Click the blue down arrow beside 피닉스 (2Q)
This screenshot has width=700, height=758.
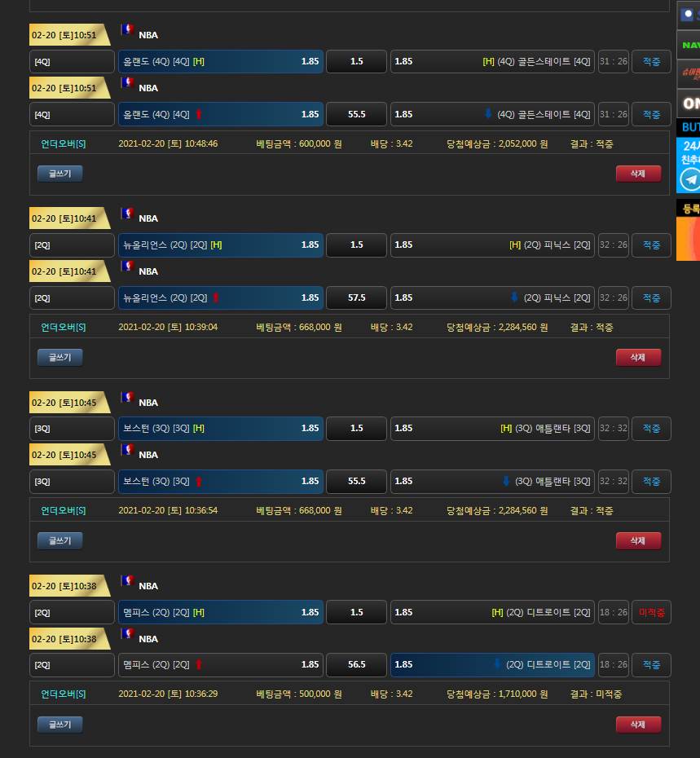(x=514, y=298)
